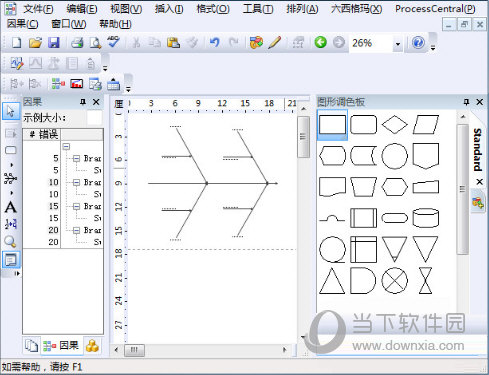Viewport: 489px width, 375px height.
Task: Open a file with the folder icon
Action: tap(35, 43)
